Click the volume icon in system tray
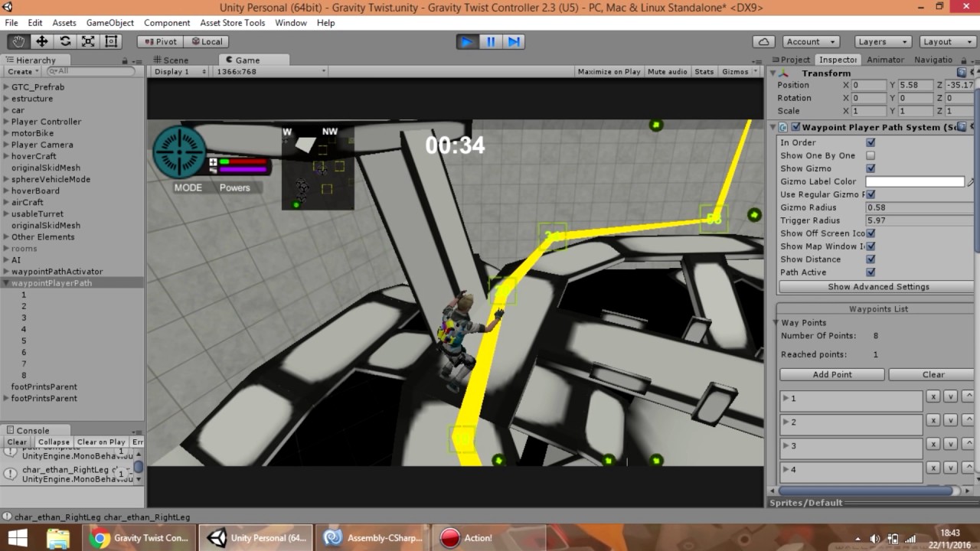Screen dimensions: 980x551 [x=874, y=538]
